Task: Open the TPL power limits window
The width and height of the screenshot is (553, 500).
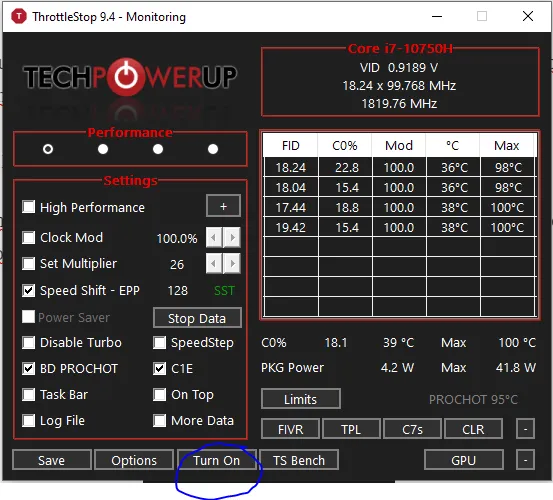Action: pyautogui.click(x=351, y=429)
